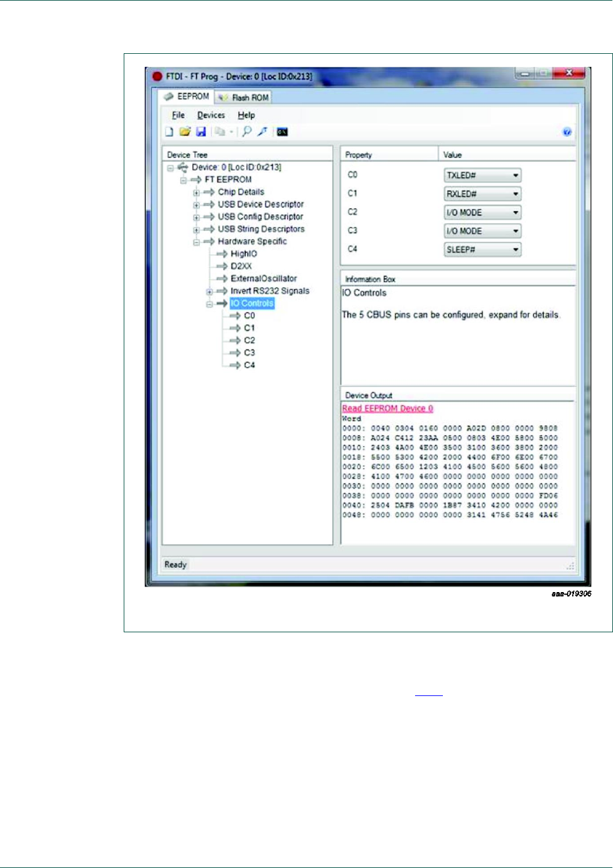Select Device: 0 [Loc ID:0x213] in the tree

236,167
